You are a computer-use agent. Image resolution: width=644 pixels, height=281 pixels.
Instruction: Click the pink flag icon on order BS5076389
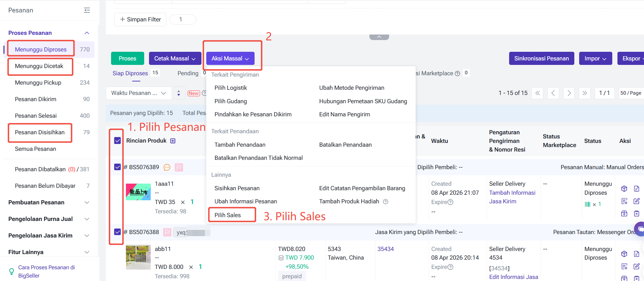tap(179, 167)
